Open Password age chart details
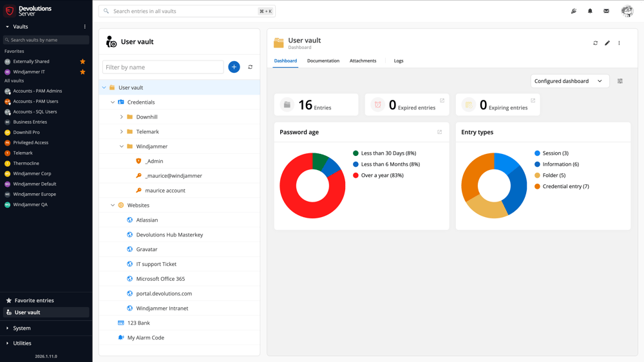Screen dimensions: 644x362 click(x=439, y=132)
